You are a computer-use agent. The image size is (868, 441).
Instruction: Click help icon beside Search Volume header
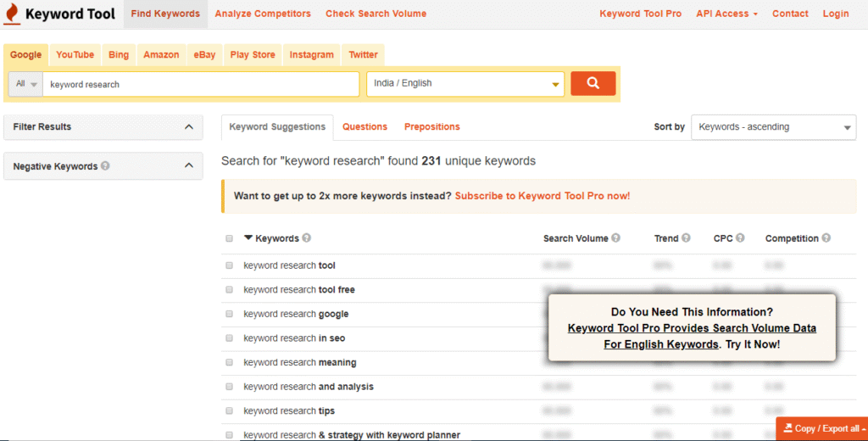pos(616,238)
